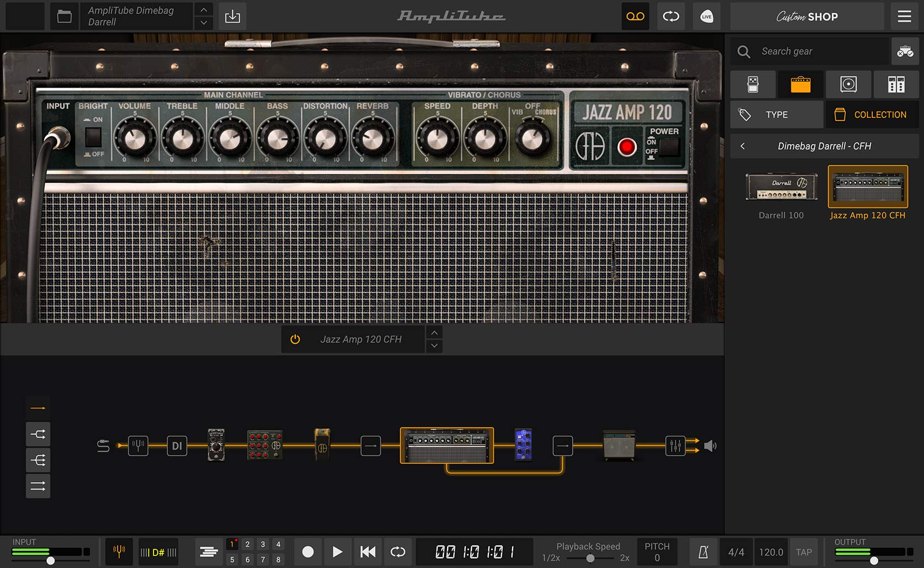Click the DI box in the signal chain

pyautogui.click(x=177, y=446)
